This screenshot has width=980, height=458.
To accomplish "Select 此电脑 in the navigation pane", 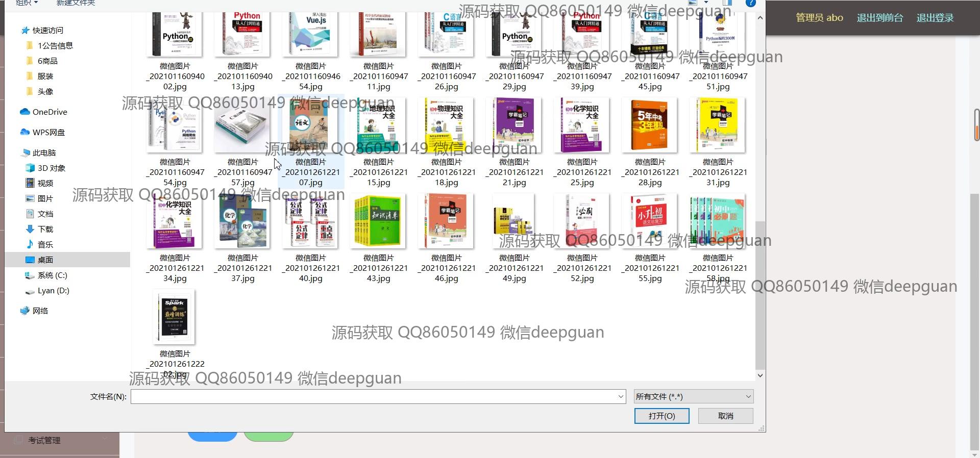I will (39, 152).
